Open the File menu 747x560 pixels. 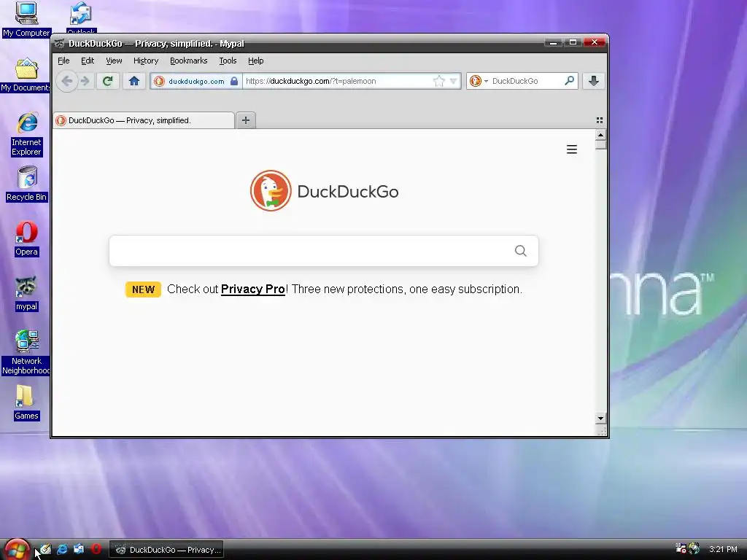(63, 61)
